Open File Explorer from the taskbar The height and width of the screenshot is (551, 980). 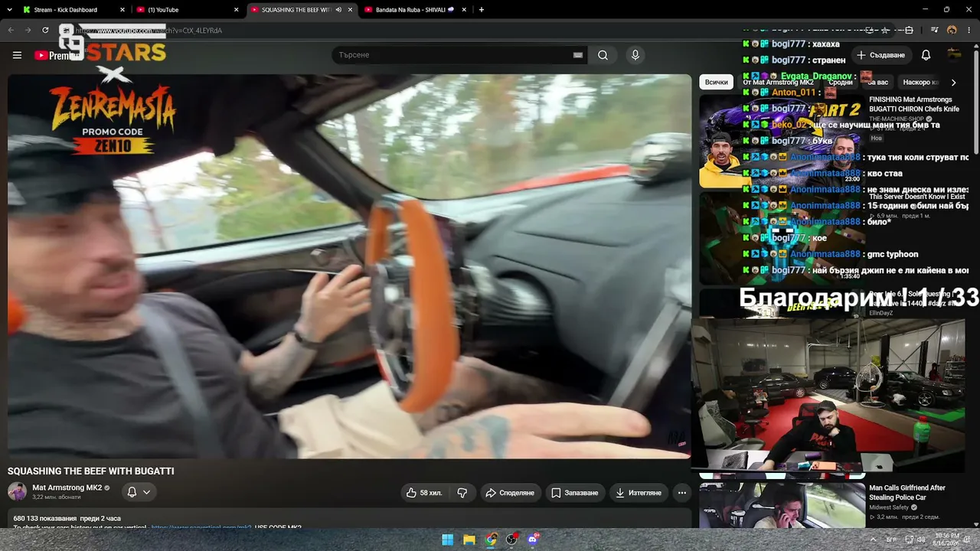pos(469,540)
